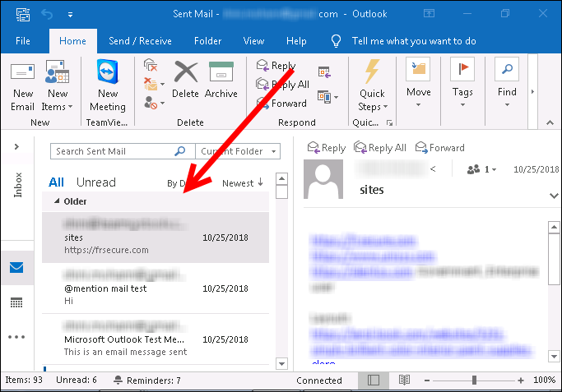Open Current Folder scope dropdown
The height and width of the screenshot is (392, 562).
pyautogui.click(x=238, y=151)
